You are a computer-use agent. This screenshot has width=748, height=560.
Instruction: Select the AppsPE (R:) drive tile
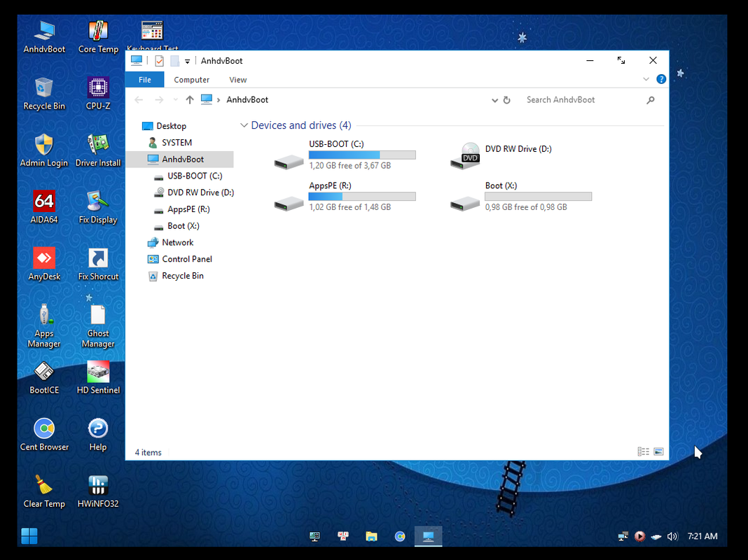345,197
